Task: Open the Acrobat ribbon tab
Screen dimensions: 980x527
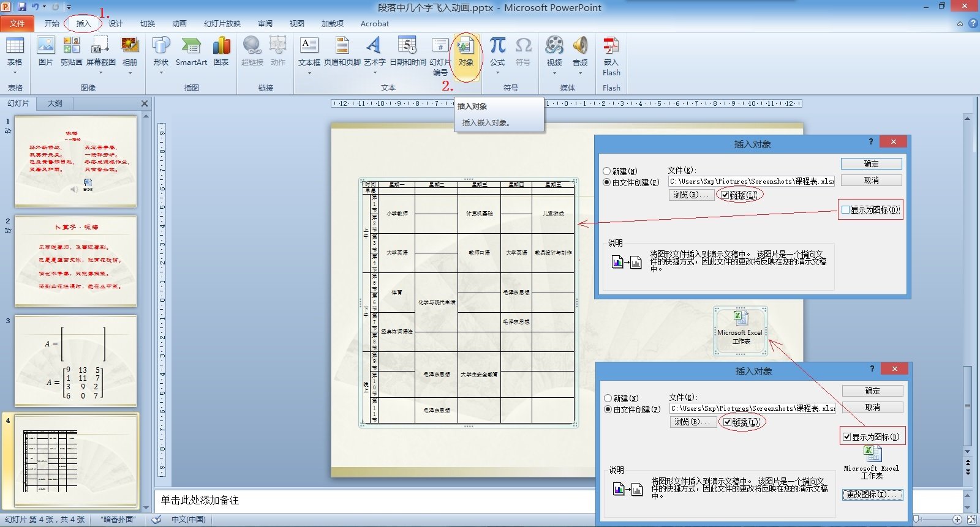Action: 374,23
